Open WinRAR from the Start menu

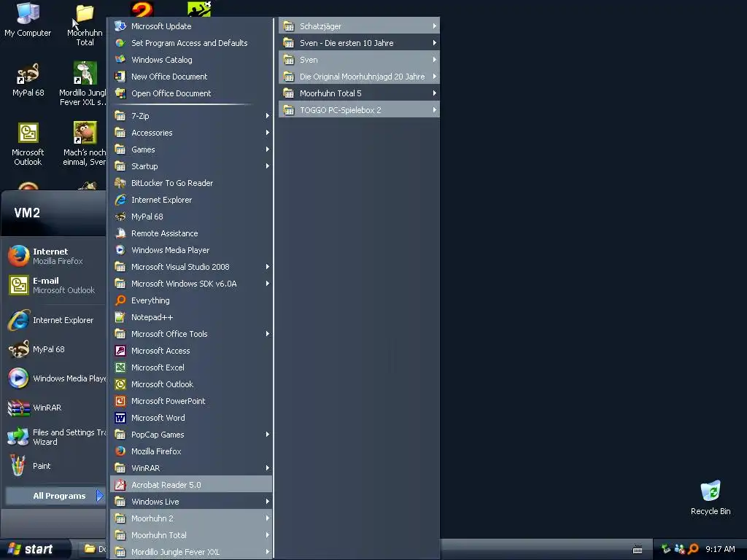(55, 408)
